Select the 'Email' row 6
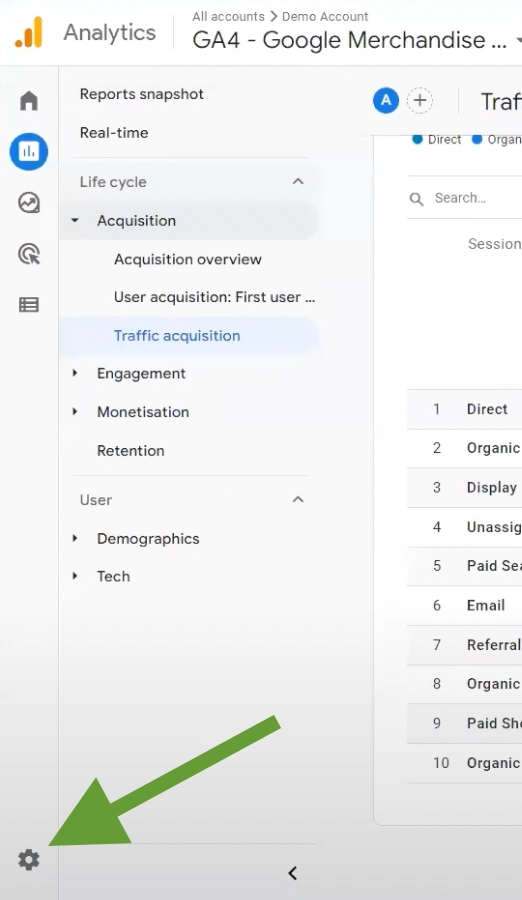522x900 pixels. 465,606
